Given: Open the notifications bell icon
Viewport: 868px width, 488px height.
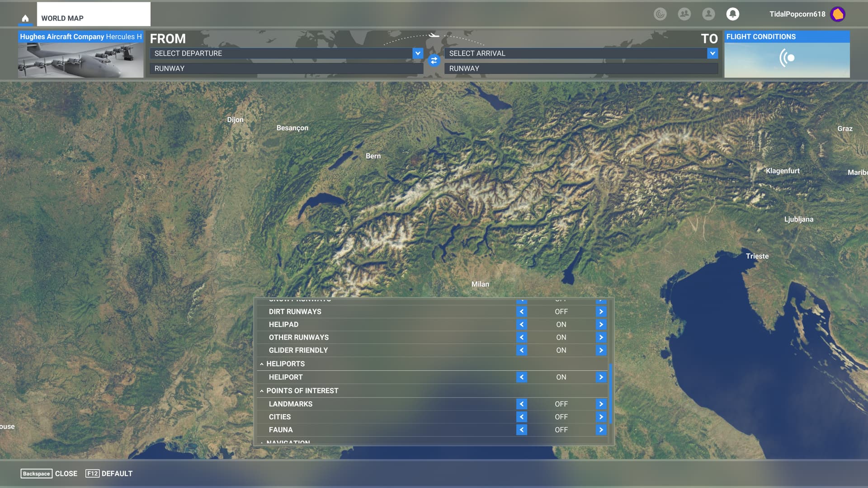Looking at the screenshot, I should pos(733,14).
